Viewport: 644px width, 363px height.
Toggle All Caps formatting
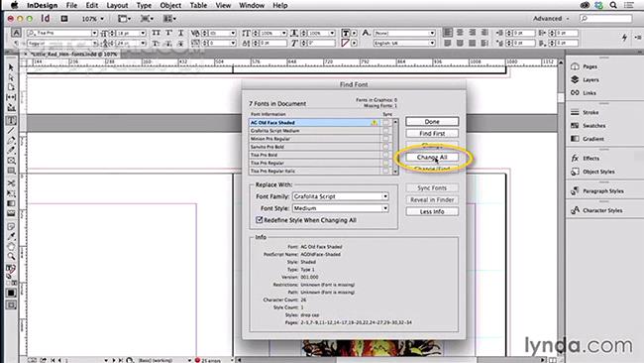coord(157,33)
